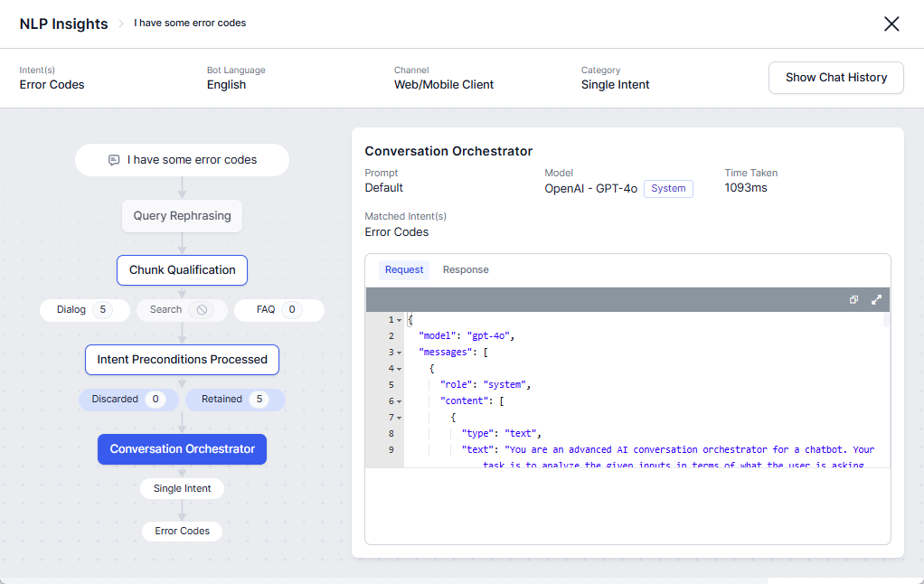Click the Retained 5 chip
The width and height of the screenshot is (924, 584).
tap(235, 400)
